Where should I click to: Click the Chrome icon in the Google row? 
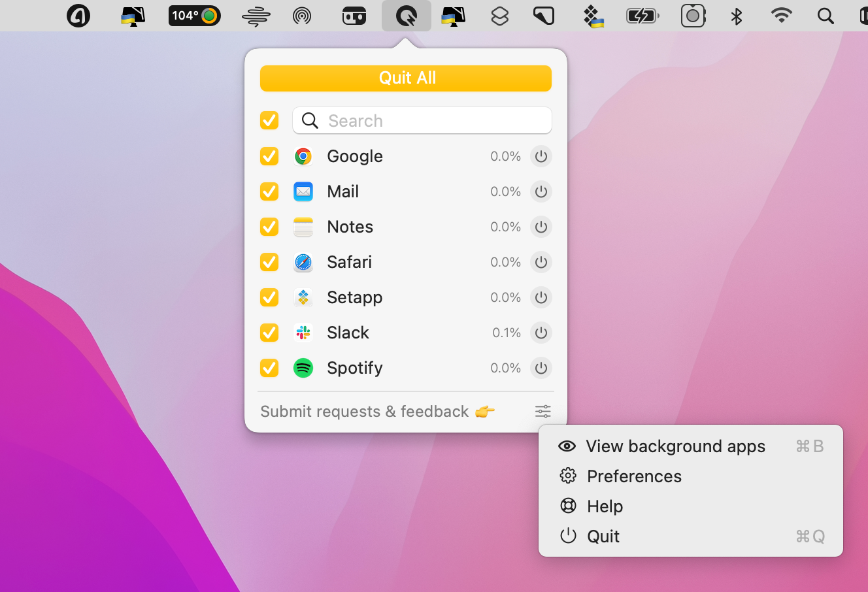[x=303, y=156]
